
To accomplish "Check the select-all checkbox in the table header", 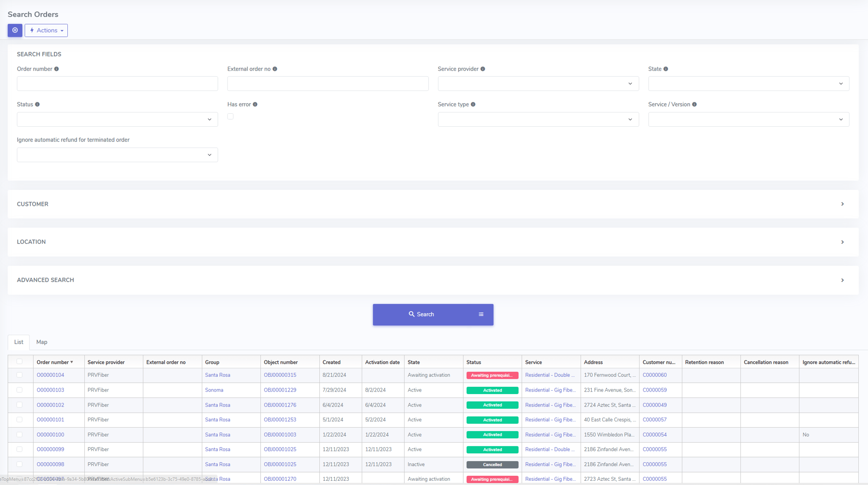I will click(20, 362).
